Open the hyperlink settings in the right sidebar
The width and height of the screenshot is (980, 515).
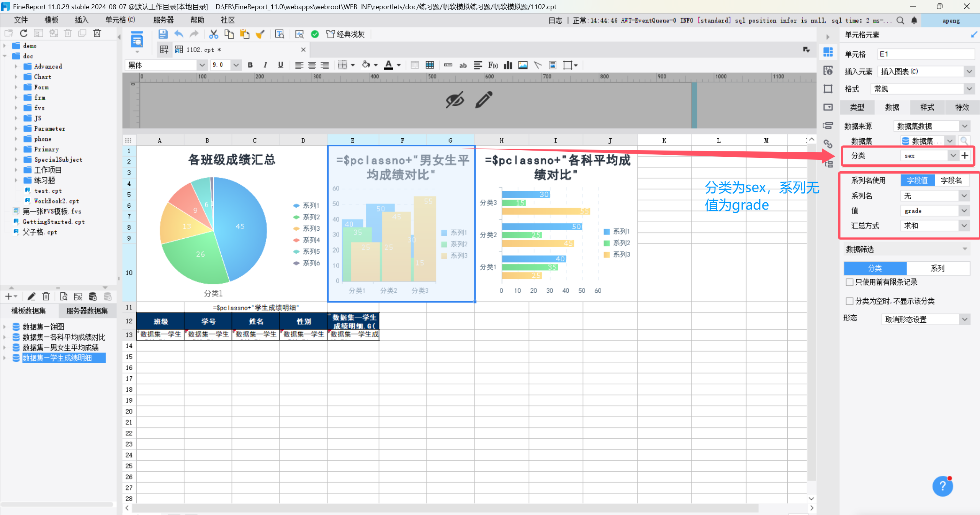pos(828,144)
